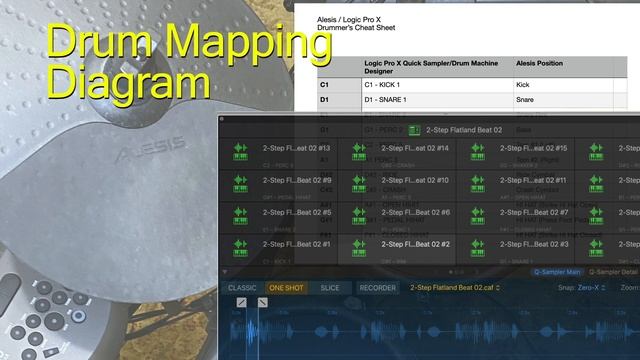Select the sampler icon of pad Beat 02 #1
The width and height of the screenshot is (640, 360).
coord(240,248)
